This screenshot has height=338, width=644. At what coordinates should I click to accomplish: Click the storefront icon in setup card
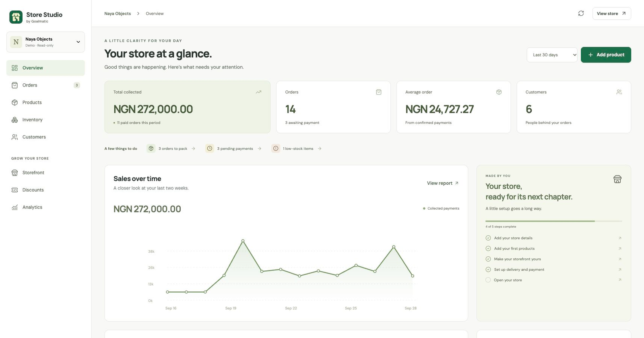click(x=617, y=179)
